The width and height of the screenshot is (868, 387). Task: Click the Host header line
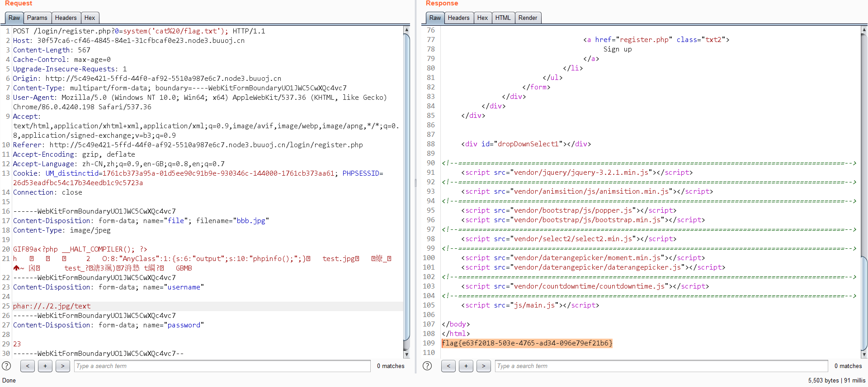(129, 41)
